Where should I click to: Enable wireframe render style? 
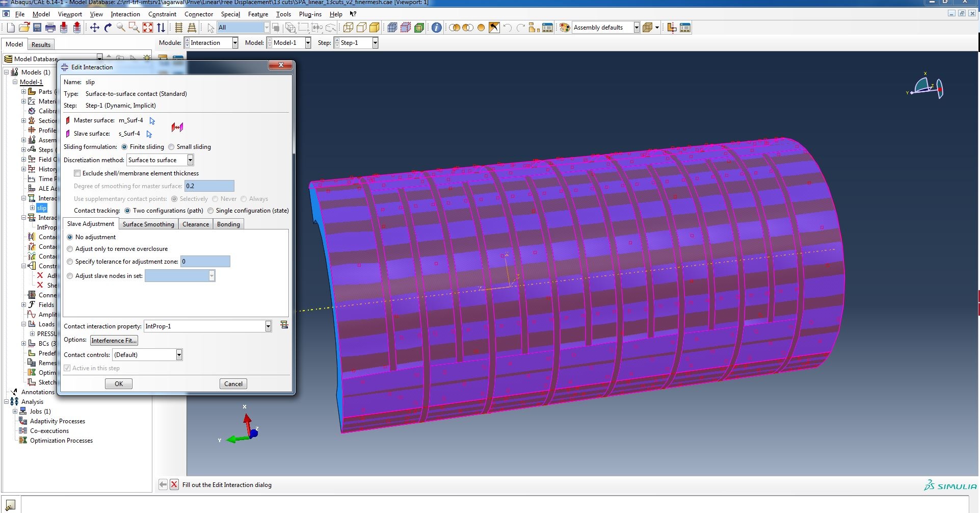pyautogui.click(x=348, y=28)
